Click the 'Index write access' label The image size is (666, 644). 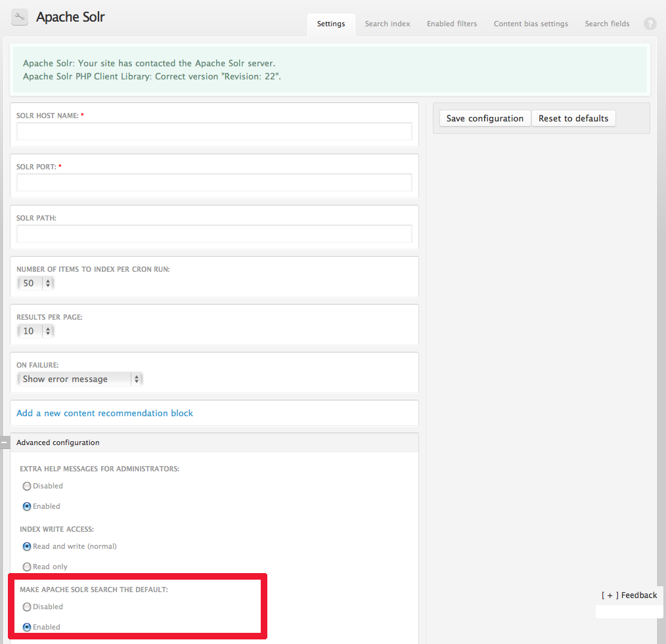56,529
